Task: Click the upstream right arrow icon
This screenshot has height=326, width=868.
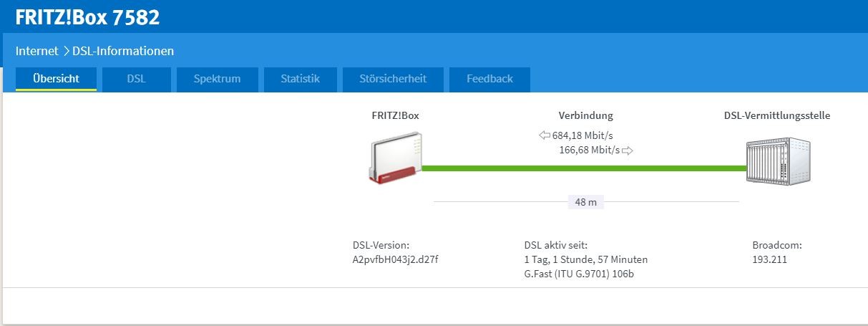Action: point(628,150)
